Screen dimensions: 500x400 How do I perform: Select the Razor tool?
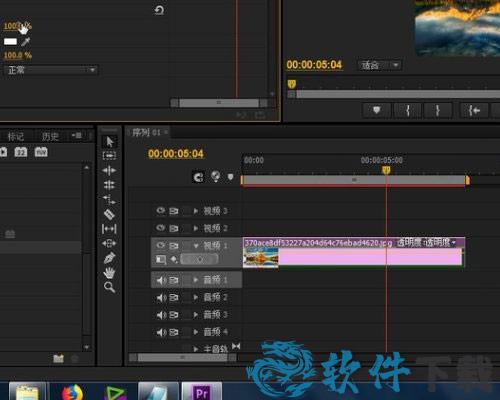coord(109,214)
